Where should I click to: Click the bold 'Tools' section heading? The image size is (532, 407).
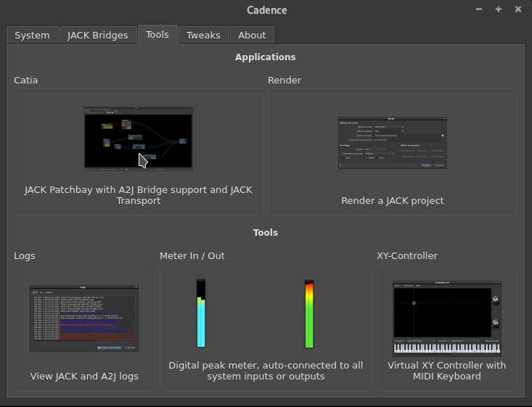pyautogui.click(x=266, y=233)
